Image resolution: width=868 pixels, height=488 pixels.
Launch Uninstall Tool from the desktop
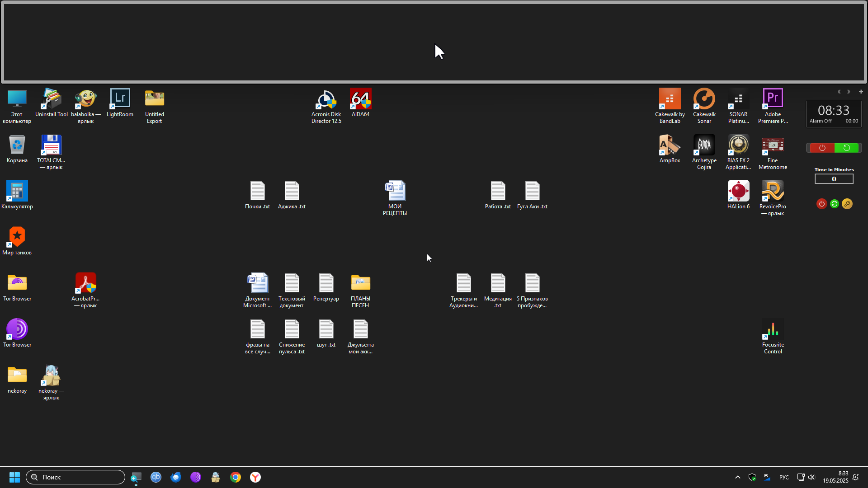(51, 103)
